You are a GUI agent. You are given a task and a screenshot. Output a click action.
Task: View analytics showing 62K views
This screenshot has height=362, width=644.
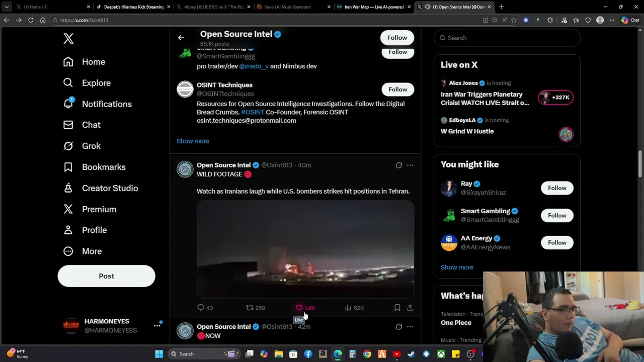point(354,308)
